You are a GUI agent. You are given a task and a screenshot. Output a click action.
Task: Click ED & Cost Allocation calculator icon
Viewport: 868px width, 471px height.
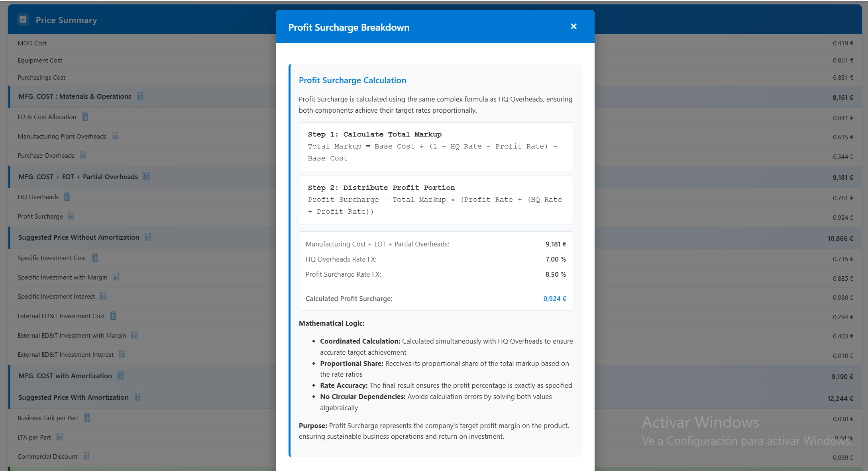coord(84,117)
